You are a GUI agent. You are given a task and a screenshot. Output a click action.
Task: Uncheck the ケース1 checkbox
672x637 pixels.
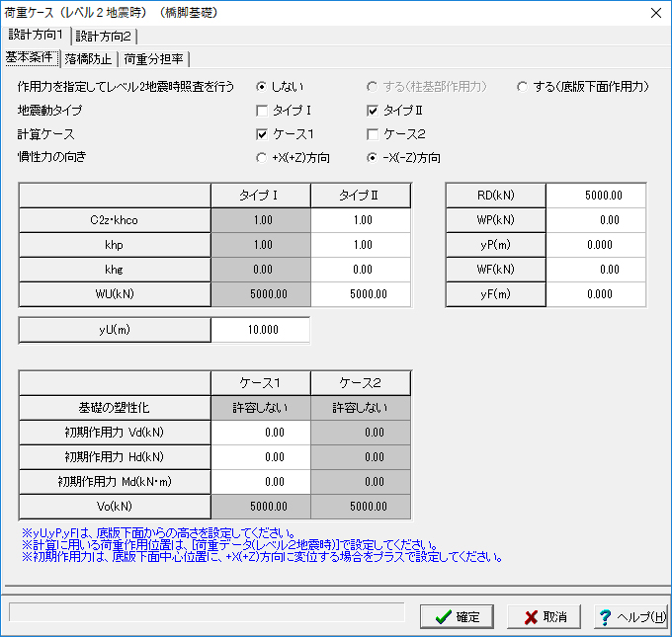(285, 134)
